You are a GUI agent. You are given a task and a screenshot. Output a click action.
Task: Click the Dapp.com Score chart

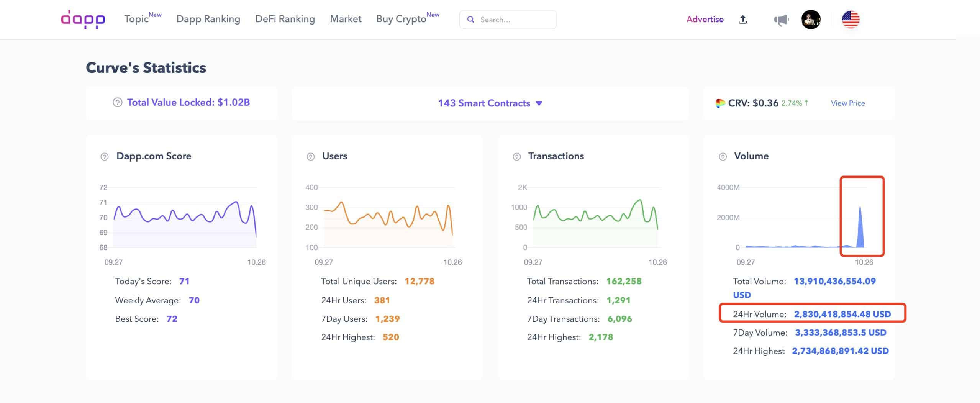tap(185, 224)
